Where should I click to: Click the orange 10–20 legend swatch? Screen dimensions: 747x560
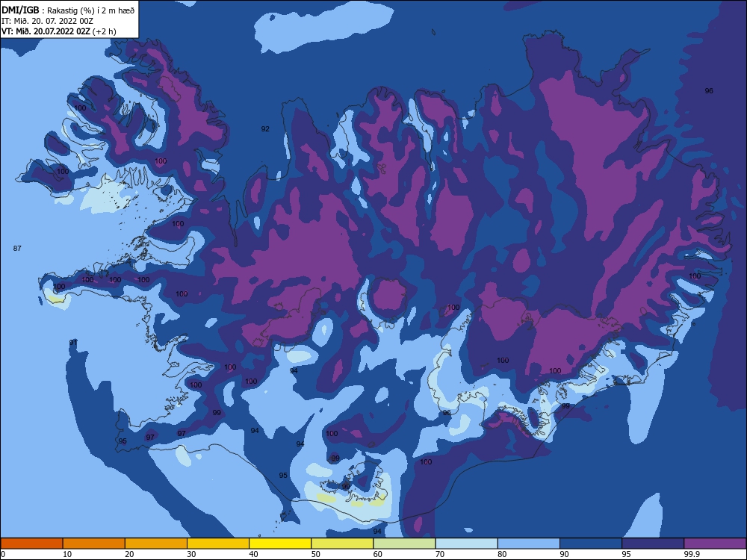(x=94, y=544)
